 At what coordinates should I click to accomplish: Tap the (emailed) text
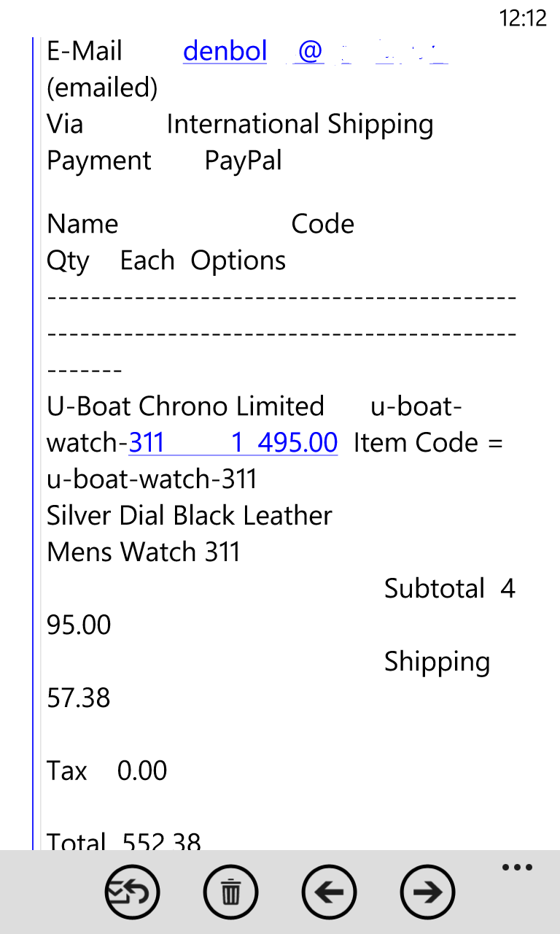coord(102,88)
